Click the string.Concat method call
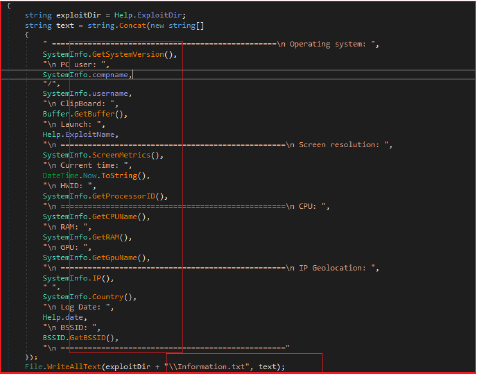 click(117, 26)
